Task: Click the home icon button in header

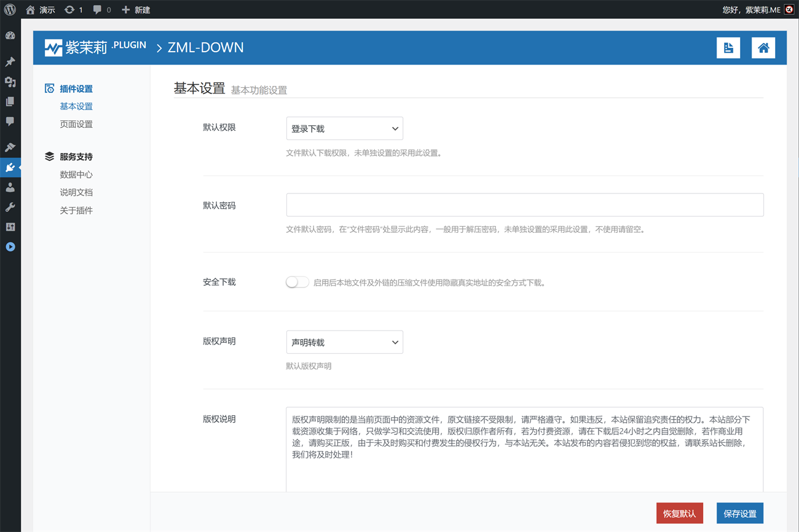Action: 763,48
